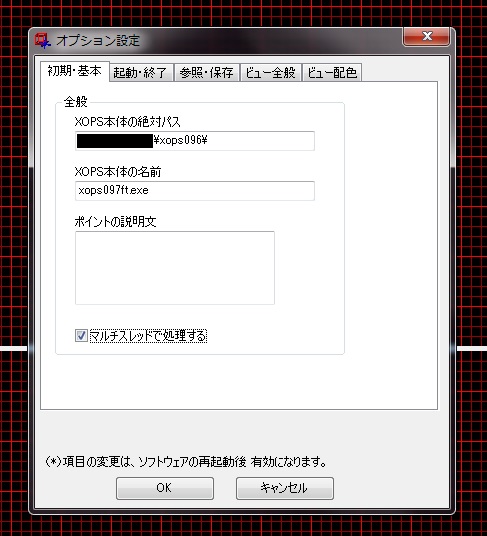Click the XOPS本体の名前 label
487x536 pixels.
pos(118,172)
